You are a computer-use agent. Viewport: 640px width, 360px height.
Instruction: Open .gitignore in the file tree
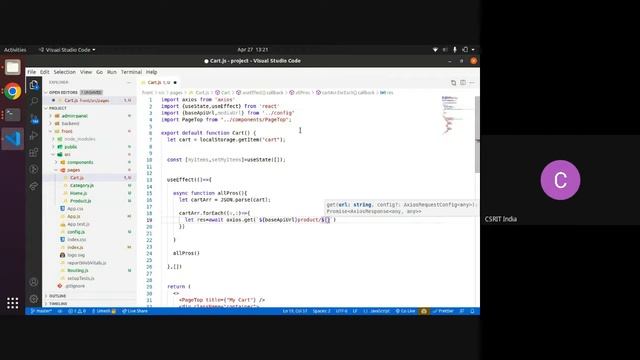[x=75, y=286]
